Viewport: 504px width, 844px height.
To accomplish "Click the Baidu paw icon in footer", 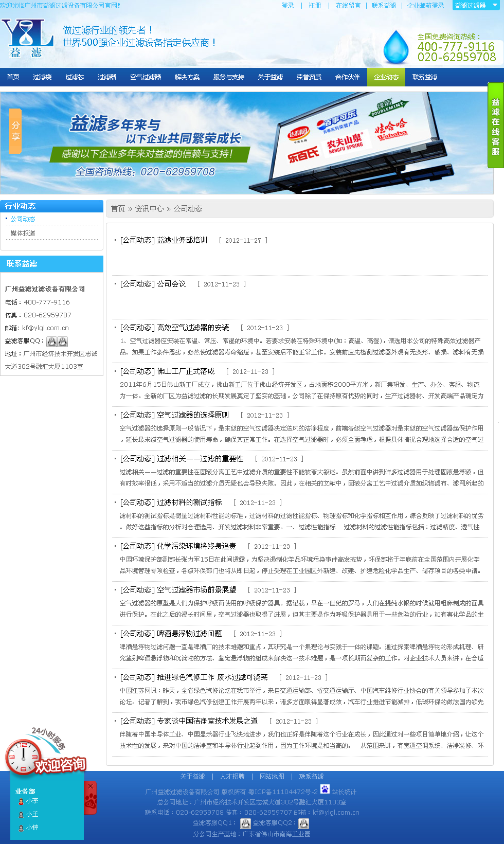I will coord(325,789).
